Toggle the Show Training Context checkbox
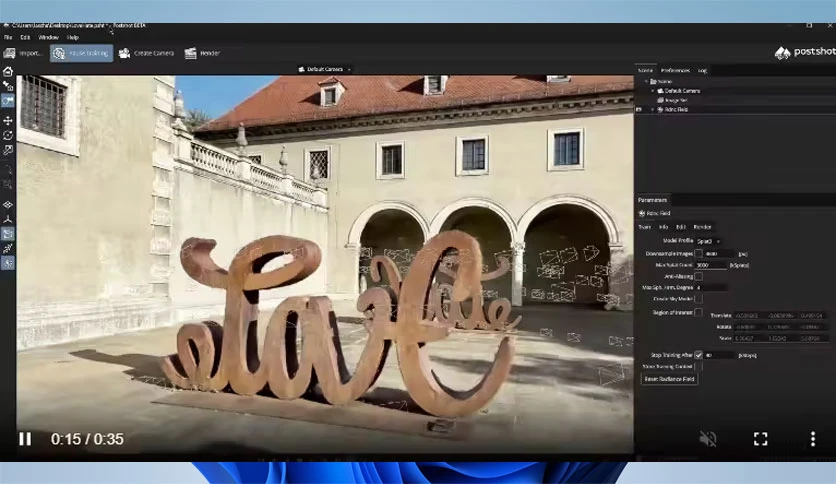 [698, 366]
